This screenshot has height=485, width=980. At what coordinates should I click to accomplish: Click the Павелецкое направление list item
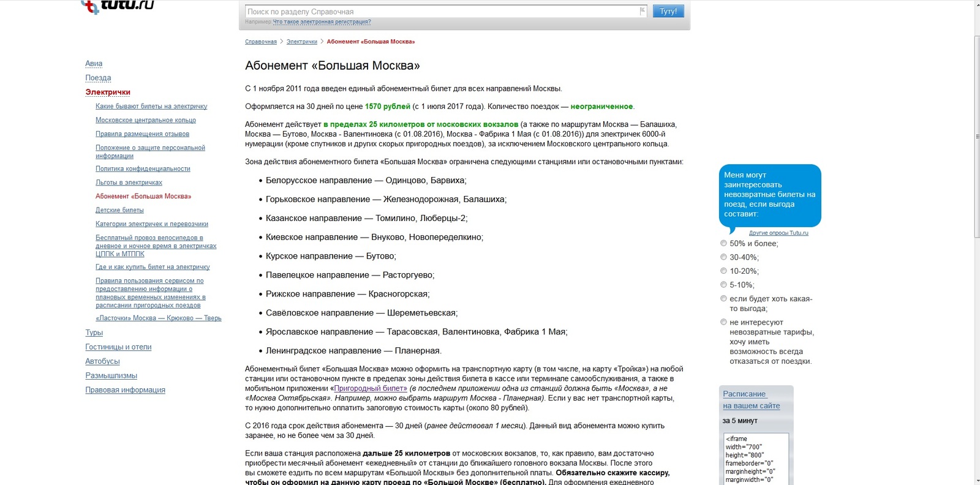(350, 276)
